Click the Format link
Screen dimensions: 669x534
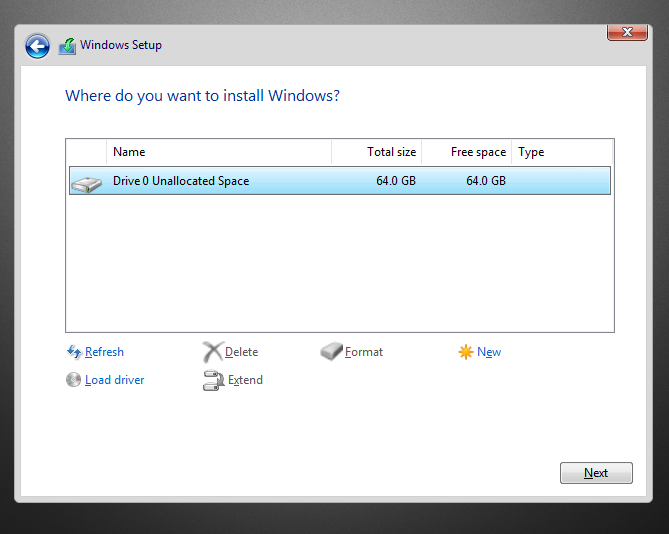point(364,352)
